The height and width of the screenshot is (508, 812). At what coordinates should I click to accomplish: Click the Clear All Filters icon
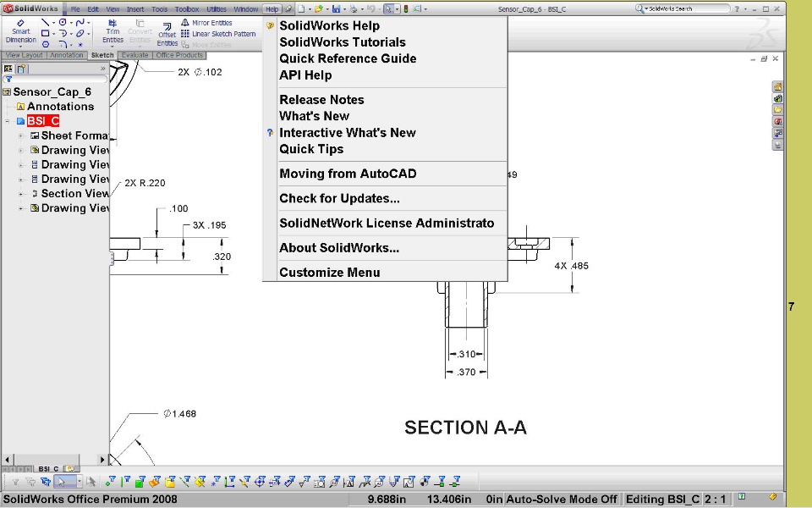[30, 482]
